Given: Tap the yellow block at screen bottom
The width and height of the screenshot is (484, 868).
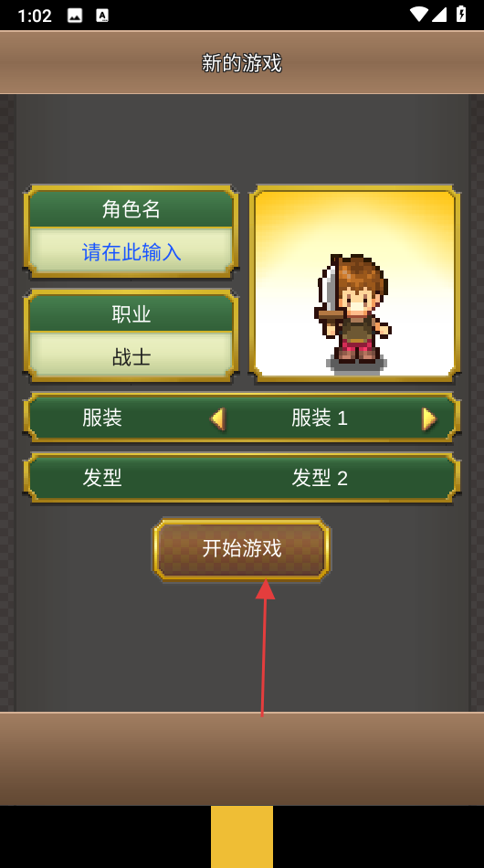Looking at the screenshot, I should tap(242, 836).
